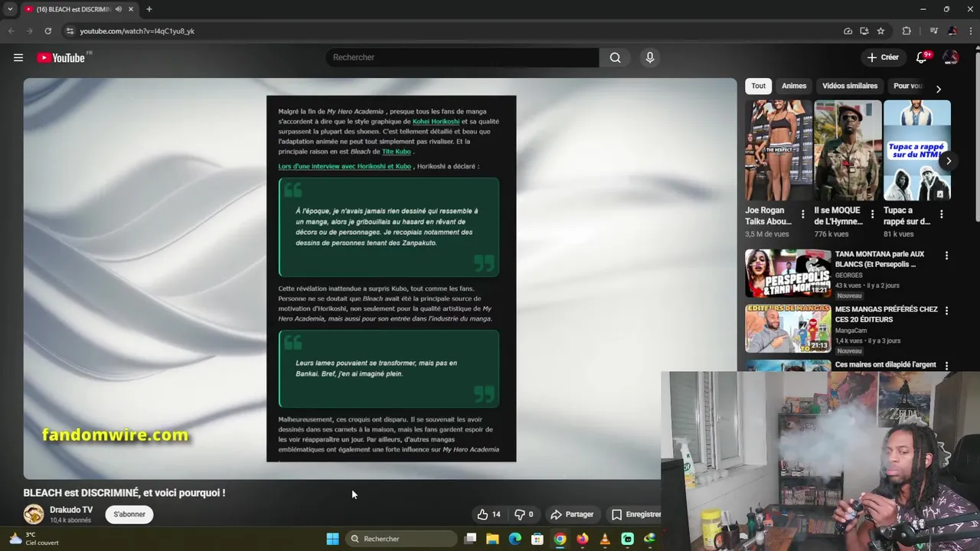The width and height of the screenshot is (980, 551).
Task: Click the install app icon in the address bar
Action: point(864,31)
